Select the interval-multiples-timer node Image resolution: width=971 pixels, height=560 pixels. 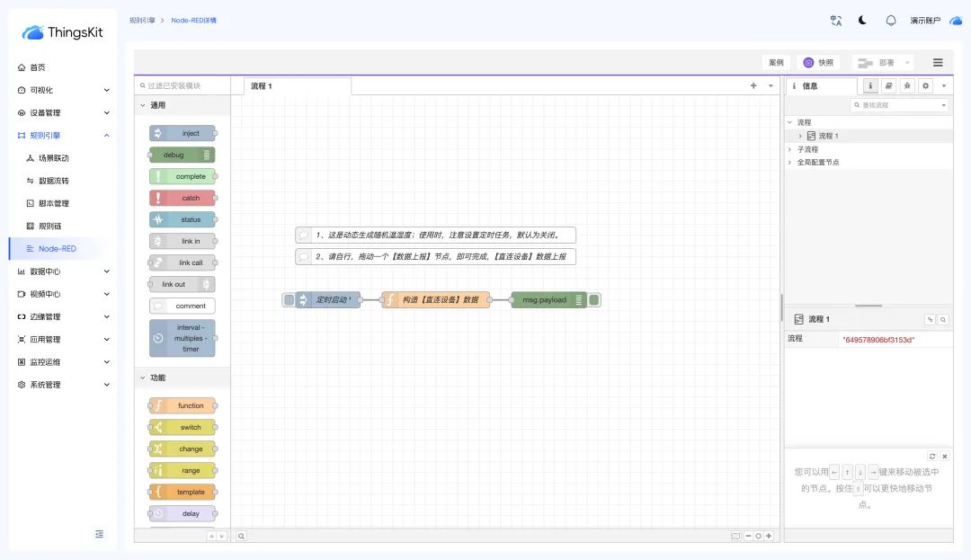(183, 338)
